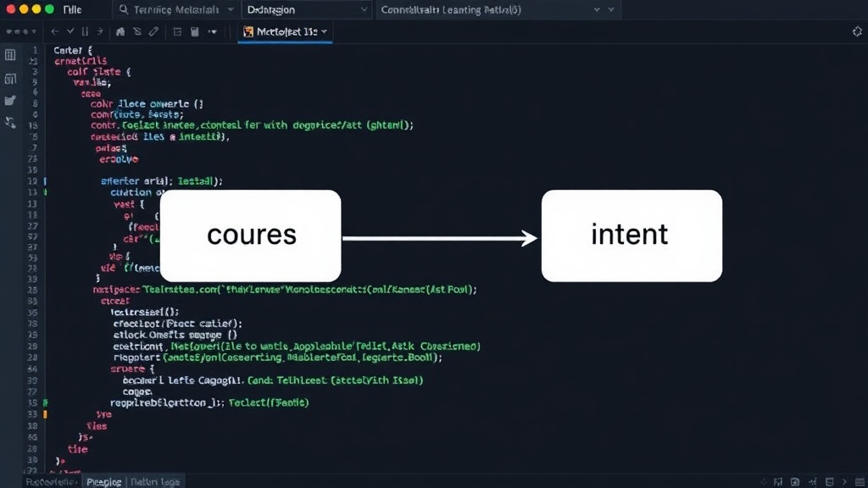Click the pink 'tlre' code line
This screenshot has height=488, width=868.
pyautogui.click(x=77, y=449)
